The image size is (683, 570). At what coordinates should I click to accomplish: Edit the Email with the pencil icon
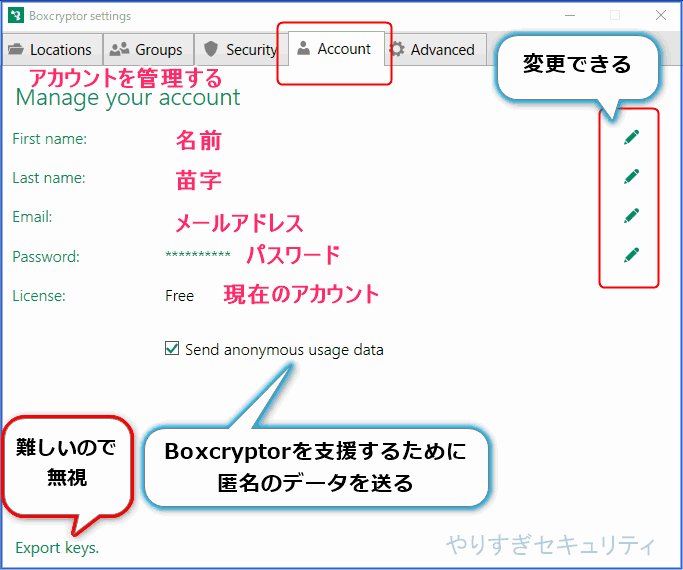click(631, 216)
